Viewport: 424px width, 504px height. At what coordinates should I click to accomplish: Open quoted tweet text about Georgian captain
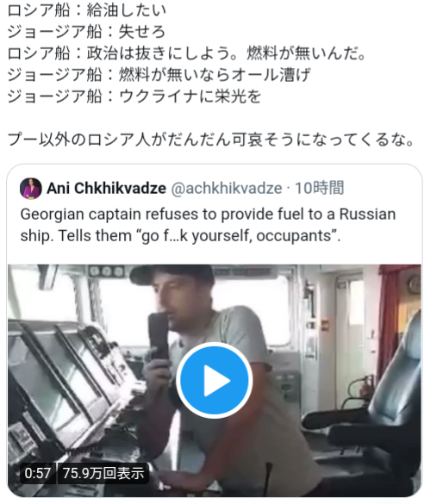(x=208, y=225)
